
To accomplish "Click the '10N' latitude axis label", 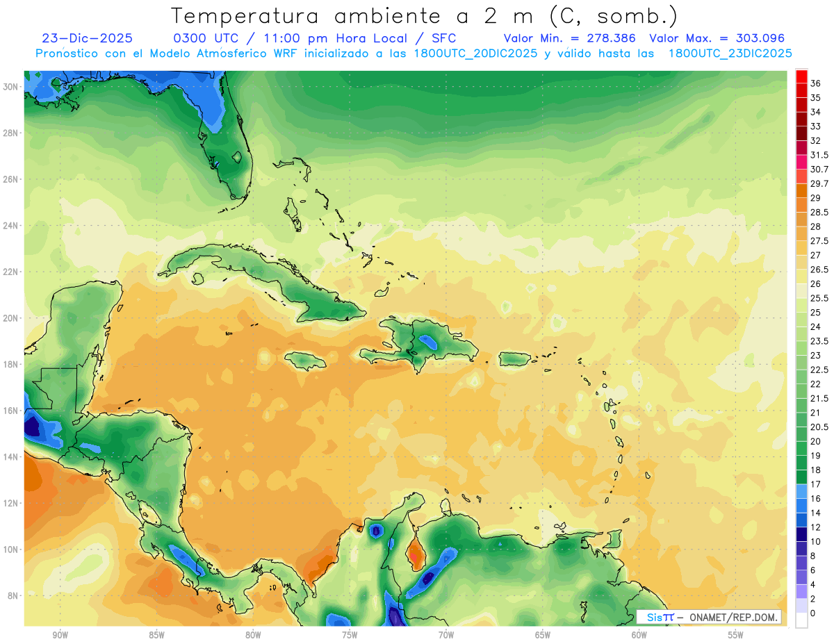I will tap(11, 550).
